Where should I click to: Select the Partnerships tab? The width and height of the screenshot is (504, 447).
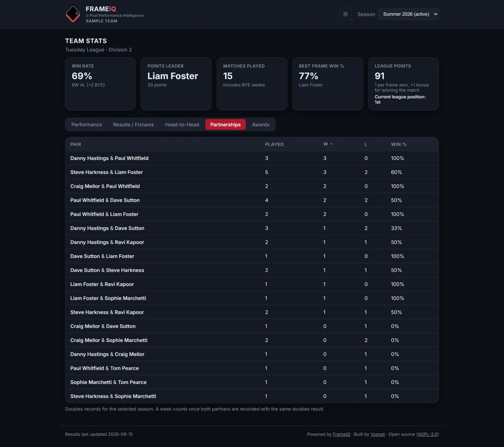(225, 124)
